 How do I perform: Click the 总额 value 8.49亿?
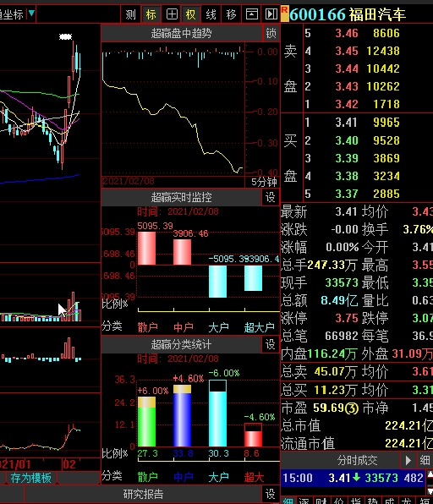point(339,300)
